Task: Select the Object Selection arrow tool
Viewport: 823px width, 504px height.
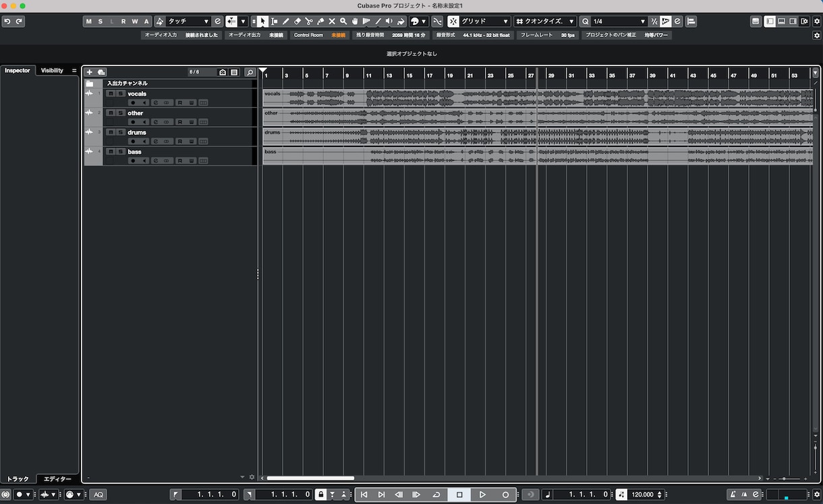Action: 262,22
